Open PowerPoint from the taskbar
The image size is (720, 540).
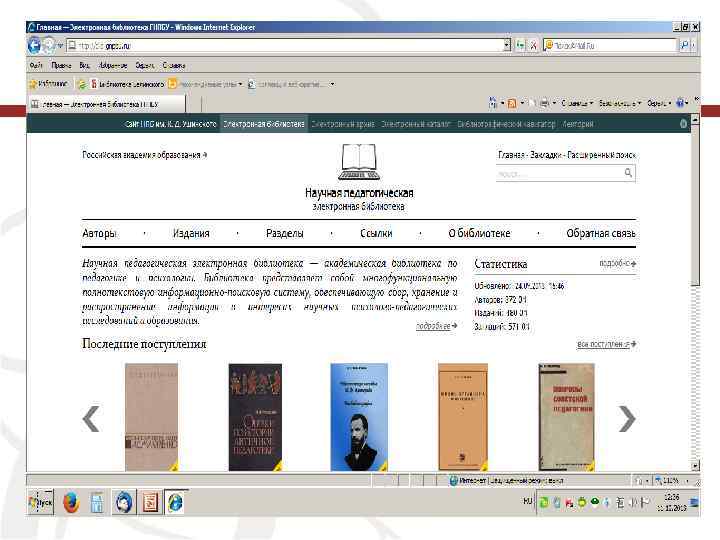150,502
